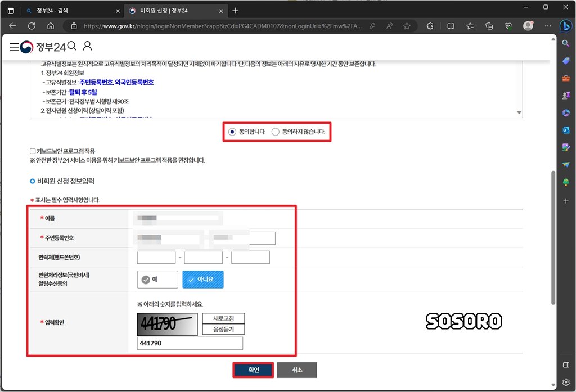
Task: Click the browser address bar URL
Action: pyautogui.click(x=222, y=26)
